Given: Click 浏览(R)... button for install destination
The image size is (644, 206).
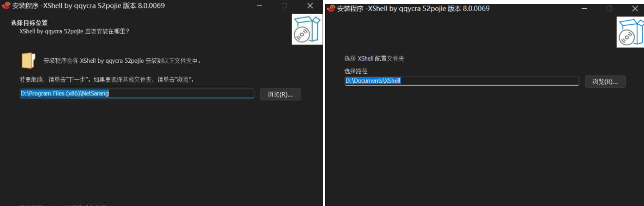Looking at the screenshot, I should (x=280, y=94).
